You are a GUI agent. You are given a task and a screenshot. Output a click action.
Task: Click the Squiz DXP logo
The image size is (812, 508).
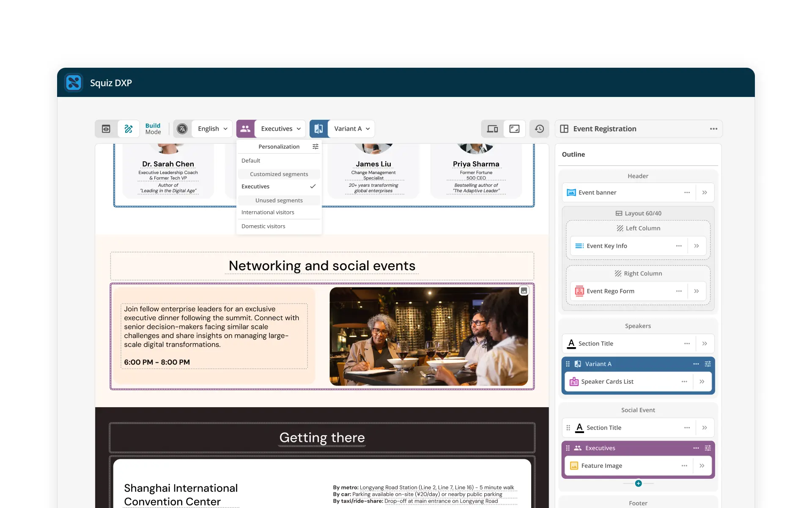click(74, 83)
